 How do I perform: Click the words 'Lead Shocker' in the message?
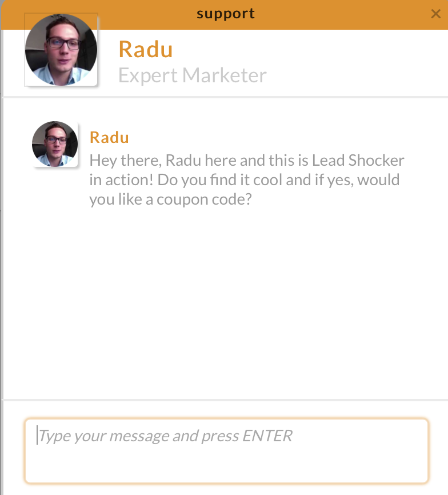coord(358,160)
